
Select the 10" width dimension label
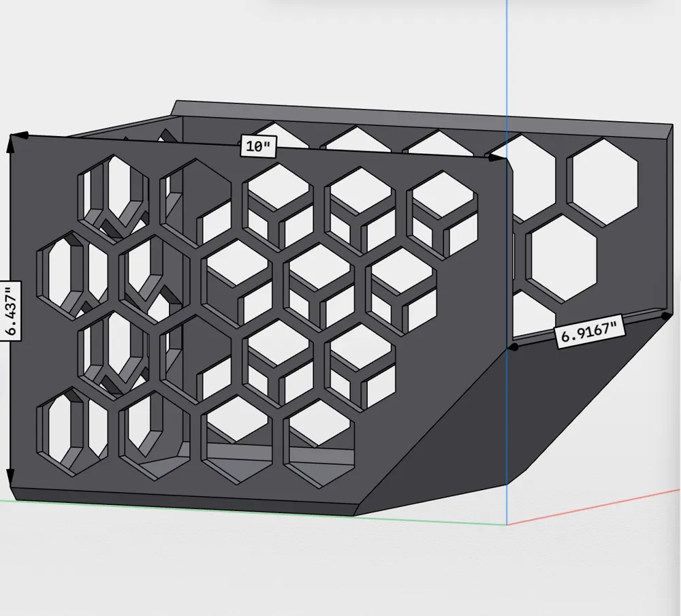(x=259, y=146)
